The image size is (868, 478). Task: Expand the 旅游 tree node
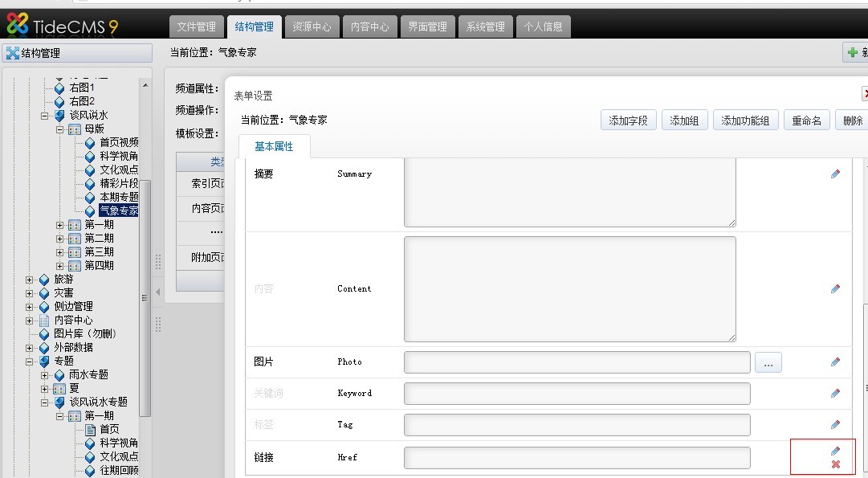[30, 280]
